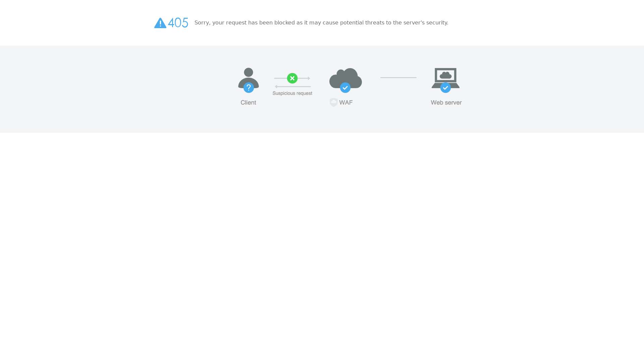
Task: Click the word 'blocked' in the message
Action: point(284,23)
